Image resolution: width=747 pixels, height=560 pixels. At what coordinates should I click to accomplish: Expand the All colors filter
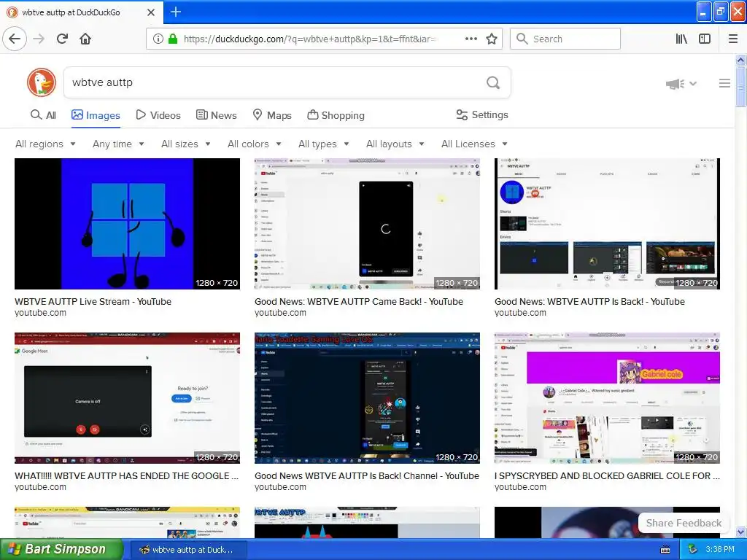[255, 144]
